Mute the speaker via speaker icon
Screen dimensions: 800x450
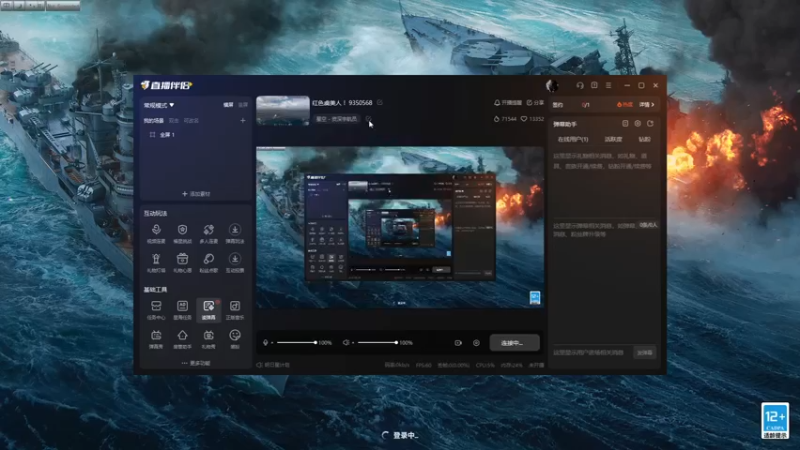346,343
